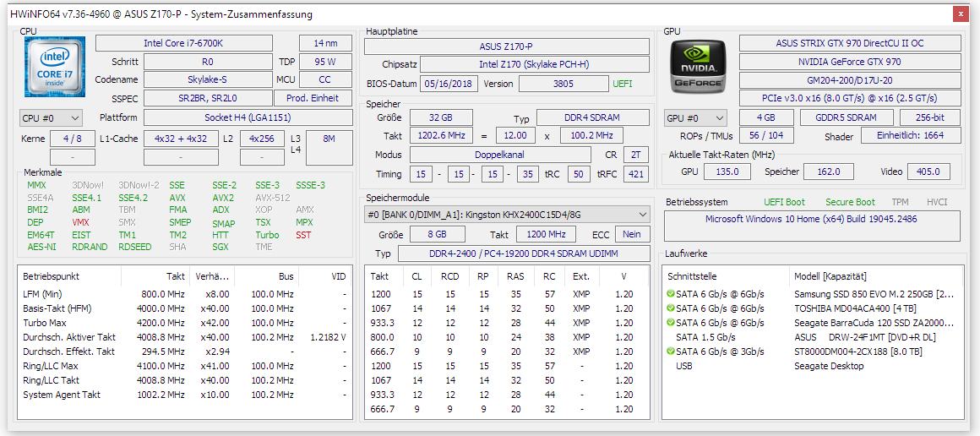Select the Ring/LLC Max row
The image size is (980, 436).
185,366
